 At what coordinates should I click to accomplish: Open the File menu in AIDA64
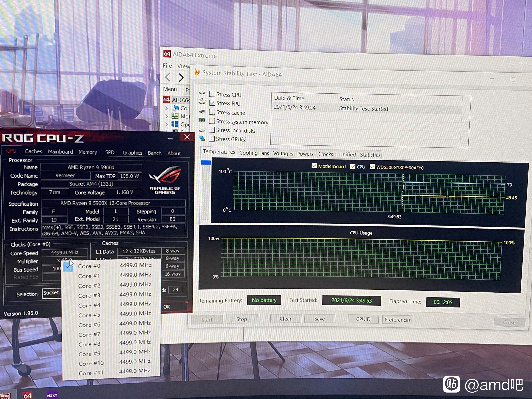point(167,66)
